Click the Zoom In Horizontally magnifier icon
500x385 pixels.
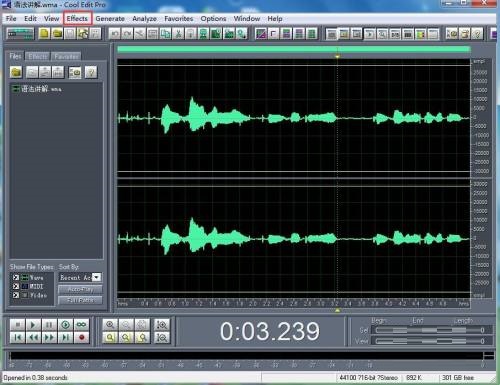coord(110,324)
